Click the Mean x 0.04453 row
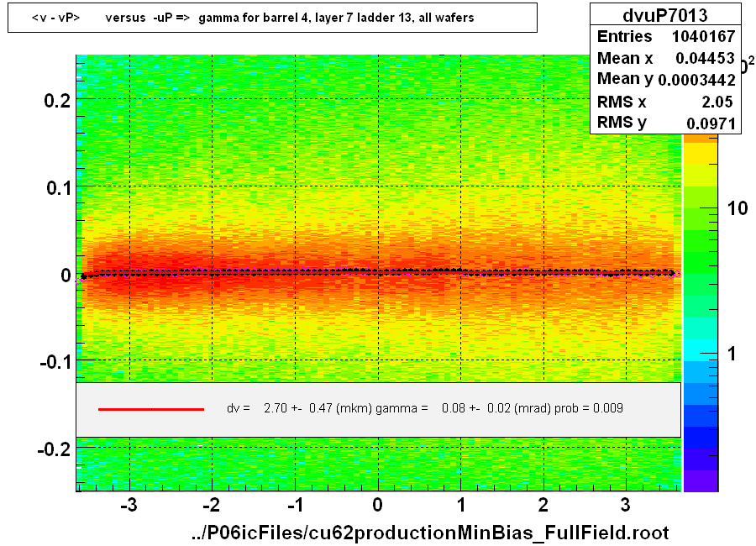This screenshot has height=546, width=756. point(666,58)
